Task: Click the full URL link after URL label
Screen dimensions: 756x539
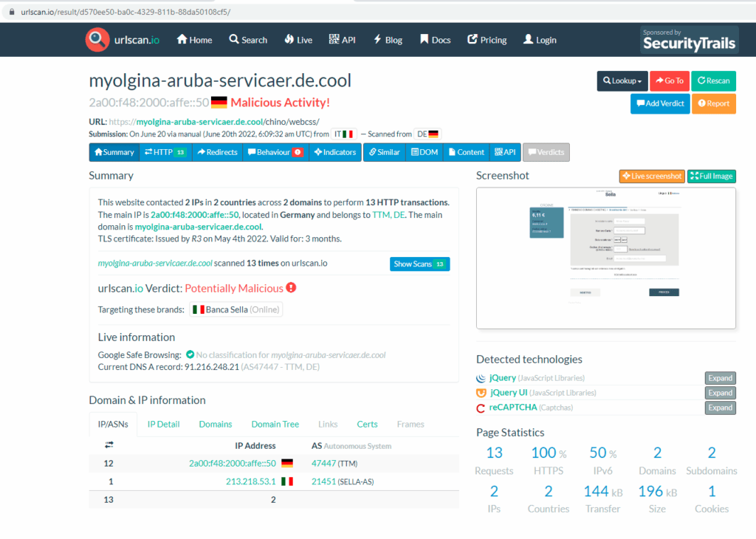Action: pos(214,122)
